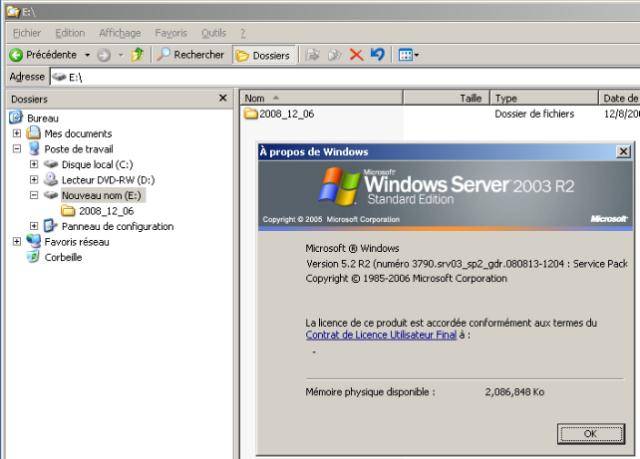Select Disque local (C:) drive icon

tap(51, 164)
